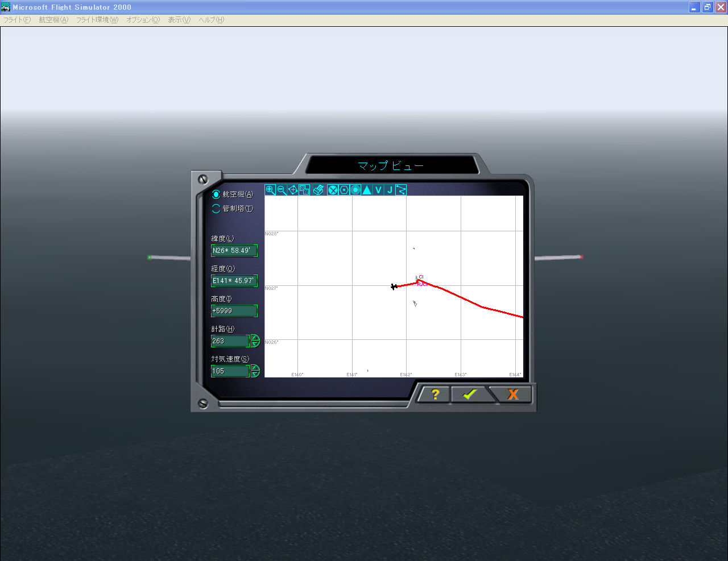Select the 管制塔(T) radio option
728x561 pixels.
(233, 209)
